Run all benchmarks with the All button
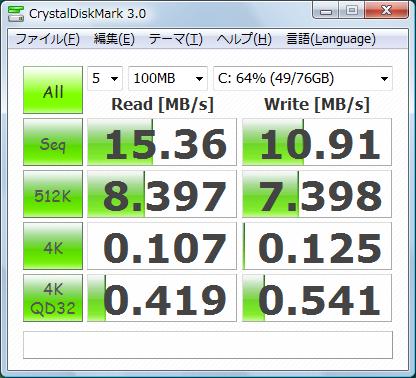This screenshot has height=378, width=416. point(53,90)
